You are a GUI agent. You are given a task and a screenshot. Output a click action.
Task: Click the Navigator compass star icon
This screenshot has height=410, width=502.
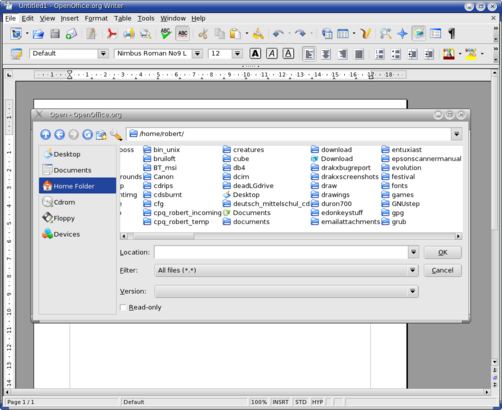pyautogui.click(x=402, y=34)
